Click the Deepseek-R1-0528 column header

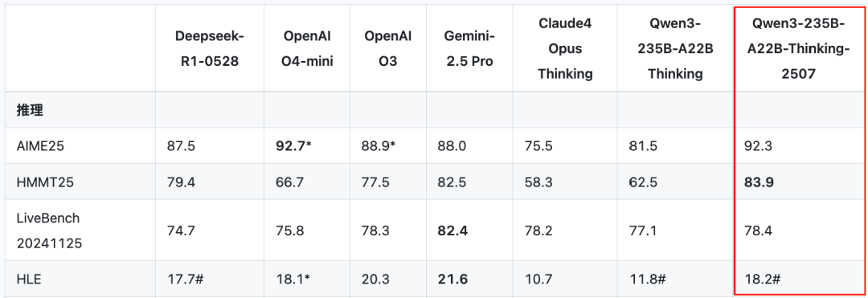point(209,49)
